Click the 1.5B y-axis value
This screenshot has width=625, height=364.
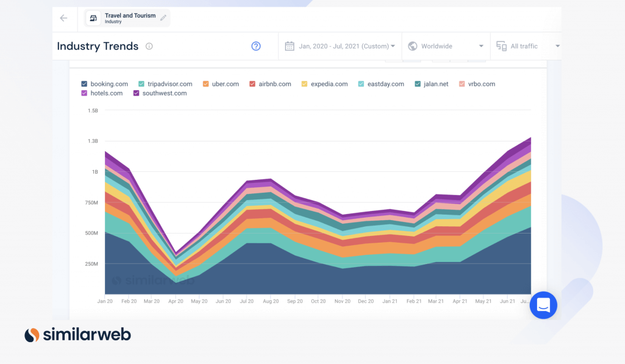93,111
